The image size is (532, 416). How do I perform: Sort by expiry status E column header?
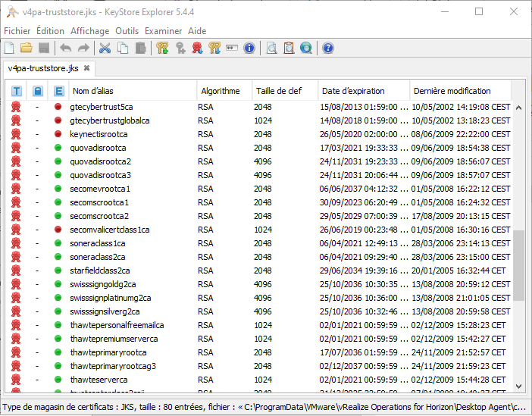(x=58, y=91)
